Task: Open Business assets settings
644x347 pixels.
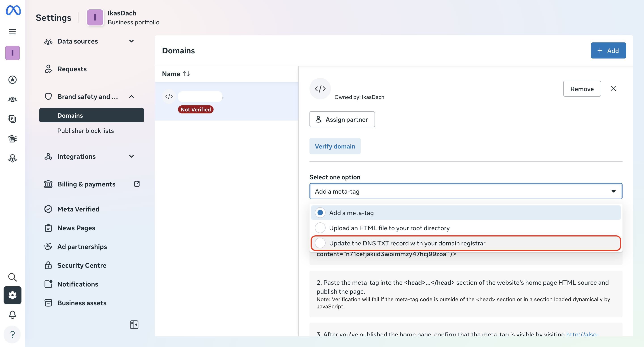Action: point(82,303)
